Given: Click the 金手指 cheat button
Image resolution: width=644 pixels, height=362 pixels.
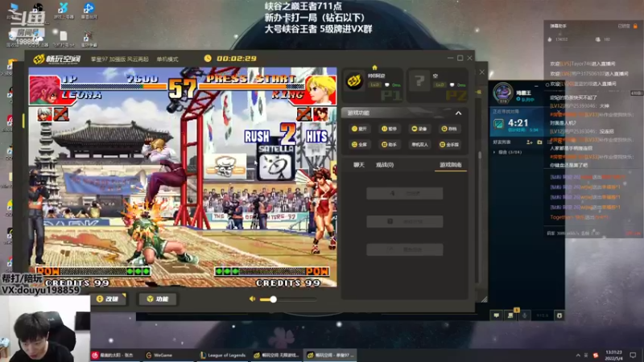Looking at the screenshot, I should coord(449,145).
